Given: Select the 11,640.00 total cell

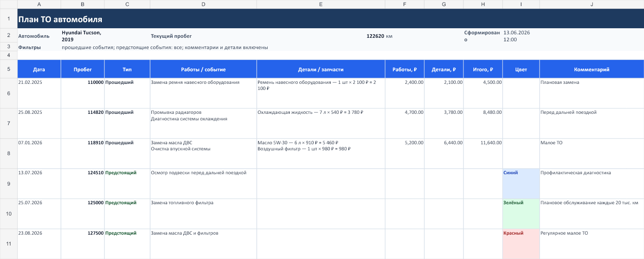Looking at the screenshot, I should [483, 154].
